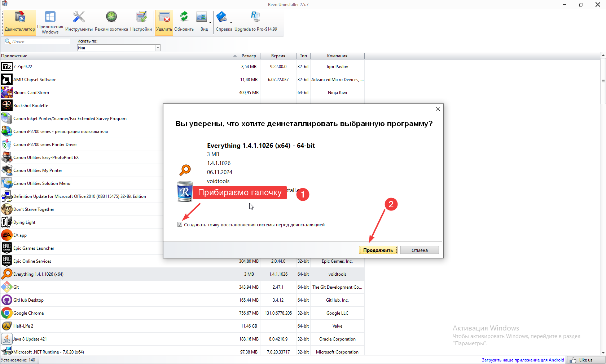Sort by Тип column header
Viewport: 606px width, 364px height.
(x=303, y=56)
